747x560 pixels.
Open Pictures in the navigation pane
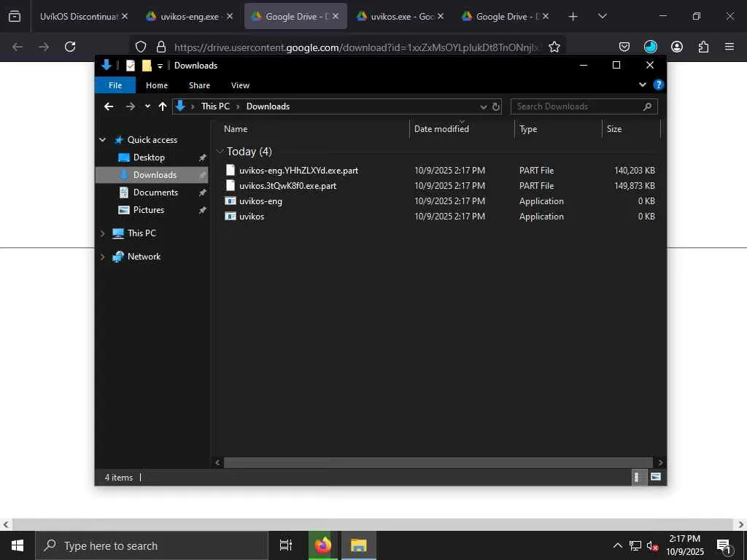[x=148, y=210]
